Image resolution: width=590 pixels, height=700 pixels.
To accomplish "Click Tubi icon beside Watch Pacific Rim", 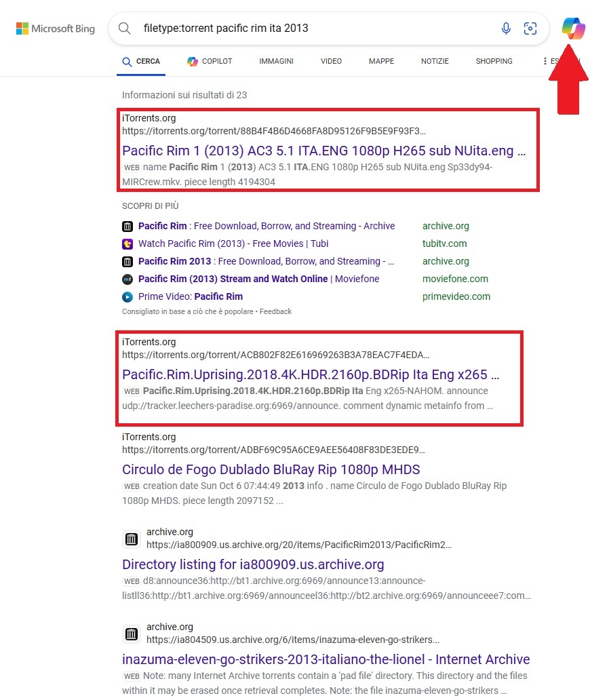I will [127, 244].
